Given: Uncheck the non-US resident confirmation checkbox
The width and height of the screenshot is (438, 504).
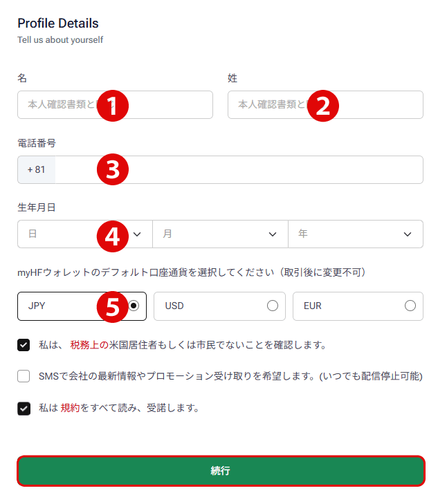Looking at the screenshot, I should pos(24,345).
